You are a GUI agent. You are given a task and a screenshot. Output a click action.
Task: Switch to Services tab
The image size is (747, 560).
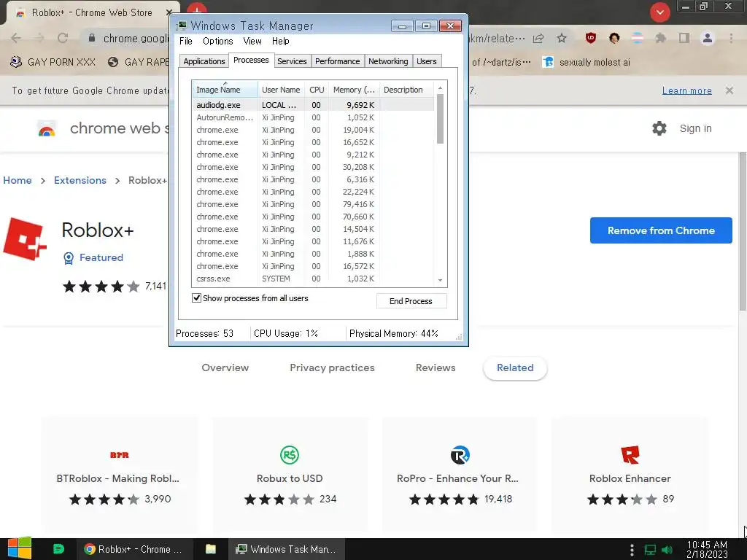292,61
